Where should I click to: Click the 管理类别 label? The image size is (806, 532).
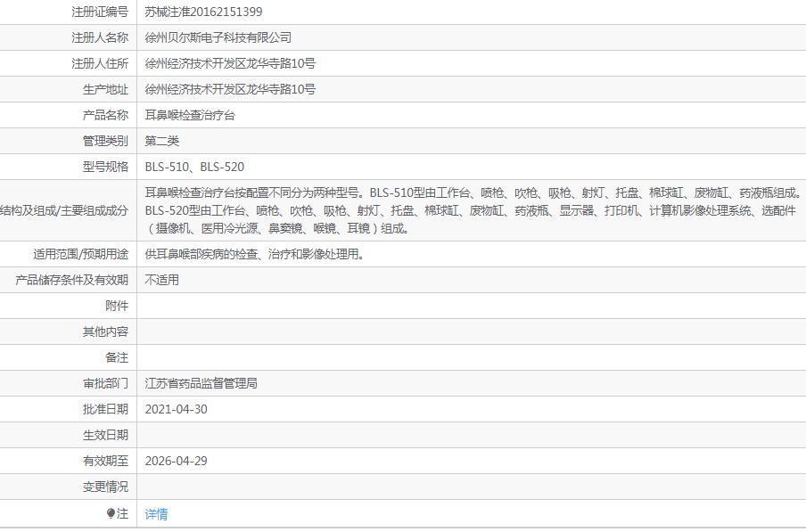[x=105, y=141]
